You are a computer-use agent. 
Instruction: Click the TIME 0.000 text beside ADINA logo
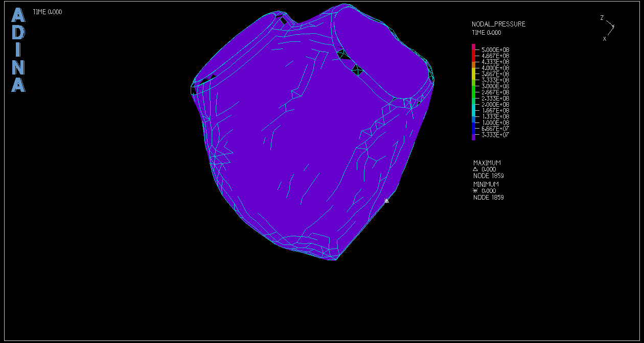click(x=48, y=12)
